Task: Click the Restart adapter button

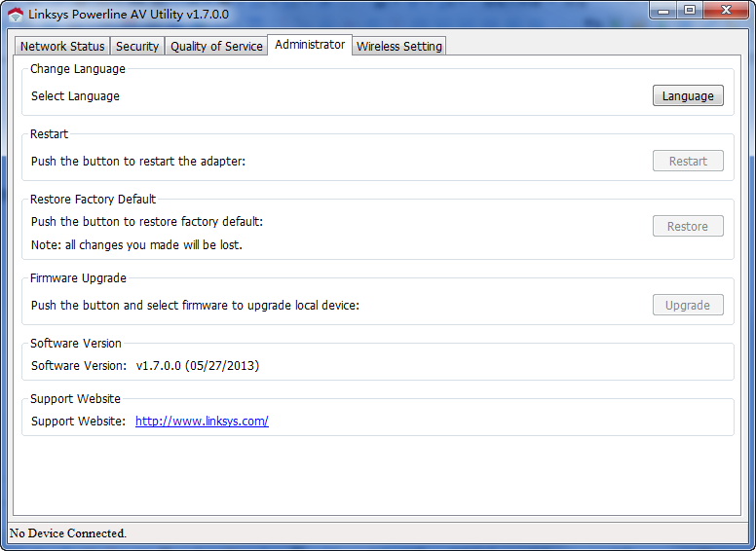Action: (688, 161)
